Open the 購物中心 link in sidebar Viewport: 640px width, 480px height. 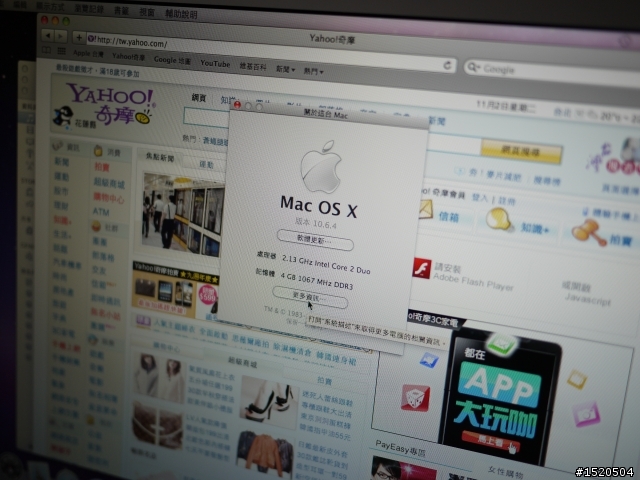(109, 198)
